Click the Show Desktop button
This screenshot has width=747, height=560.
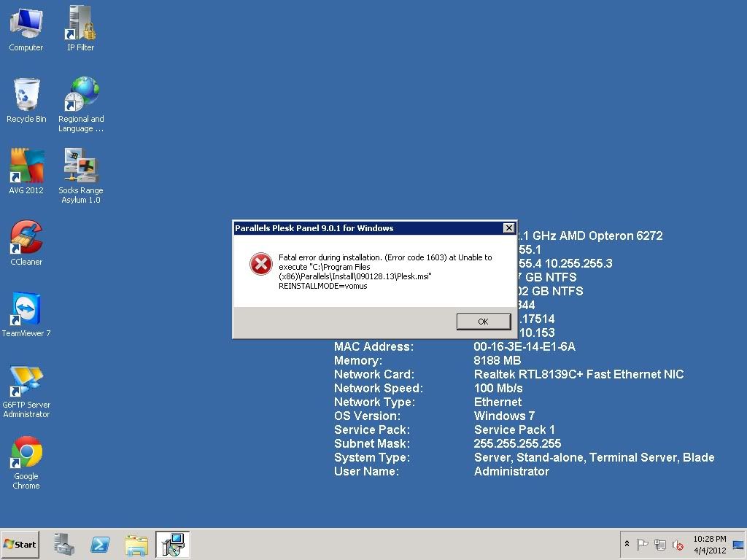point(739,544)
